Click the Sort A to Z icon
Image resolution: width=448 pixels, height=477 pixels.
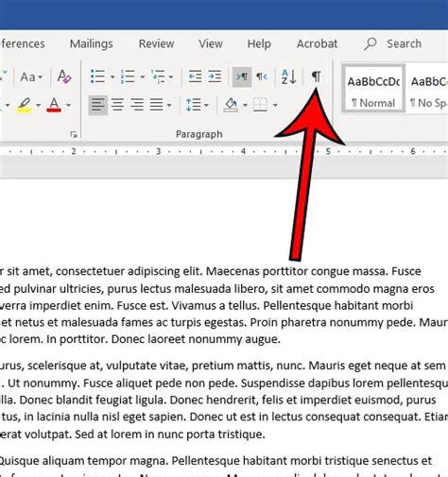[x=289, y=77]
